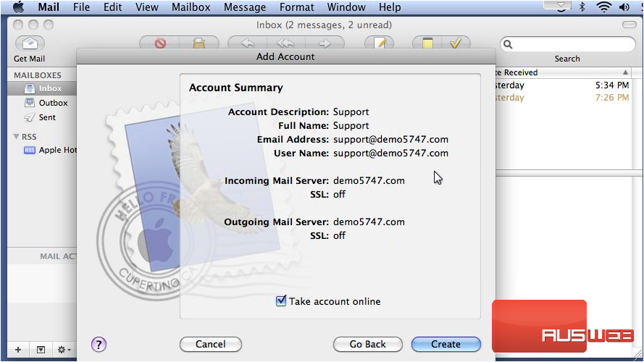The height and width of the screenshot is (362, 644).
Task: Open the purple help question mark button
Action: [99, 345]
